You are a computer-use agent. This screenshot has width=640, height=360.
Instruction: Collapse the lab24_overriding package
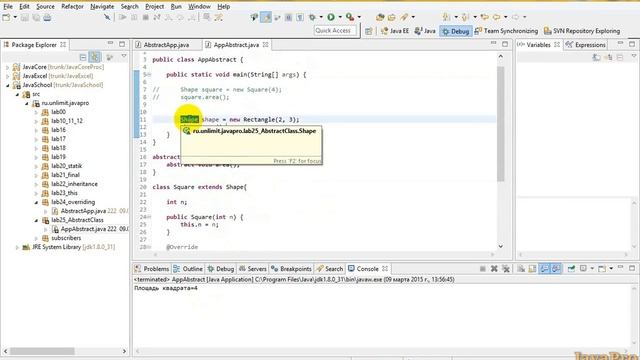click(36, 202)
